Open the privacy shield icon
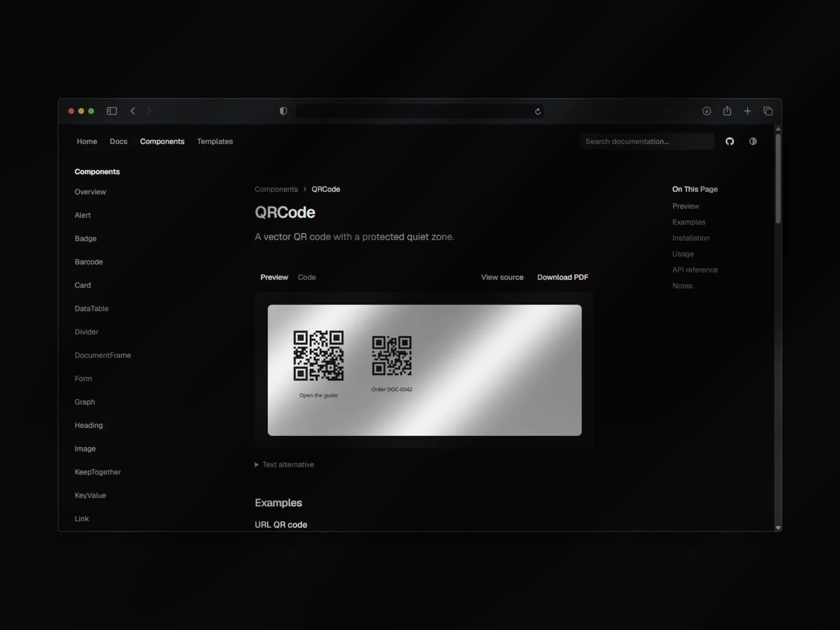Screen dimensions: 840x630 coord(283,111)
